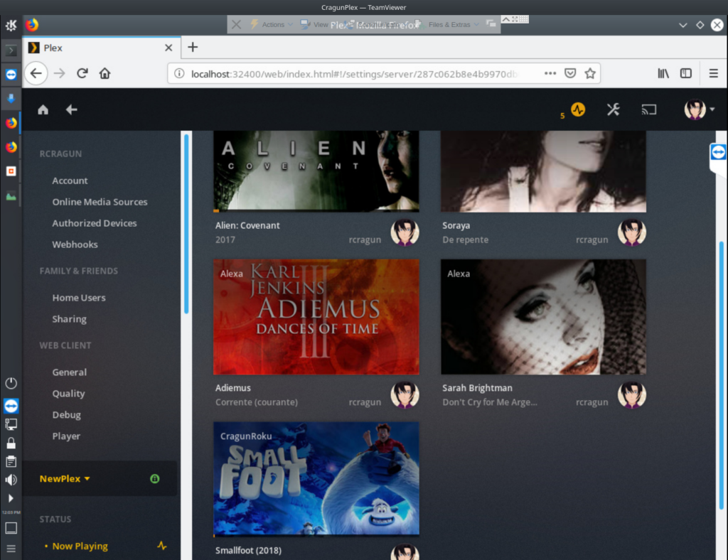Go to Plex home icon
Image resolution: width=728 pixels, height=560 pixels.
click(x=43, y=110)
